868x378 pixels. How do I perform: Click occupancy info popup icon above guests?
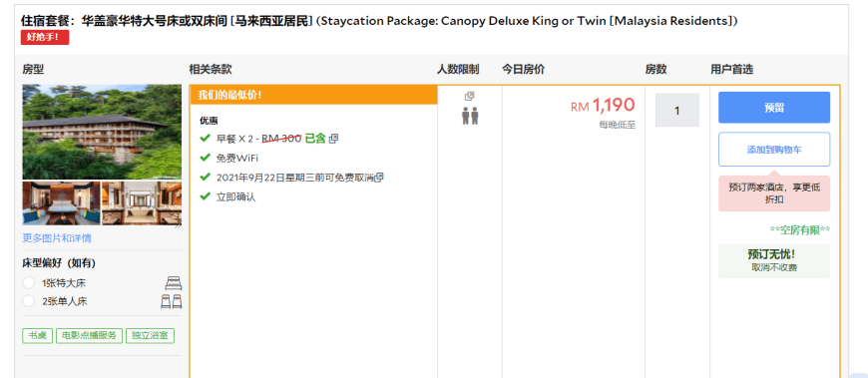point(470,97)
